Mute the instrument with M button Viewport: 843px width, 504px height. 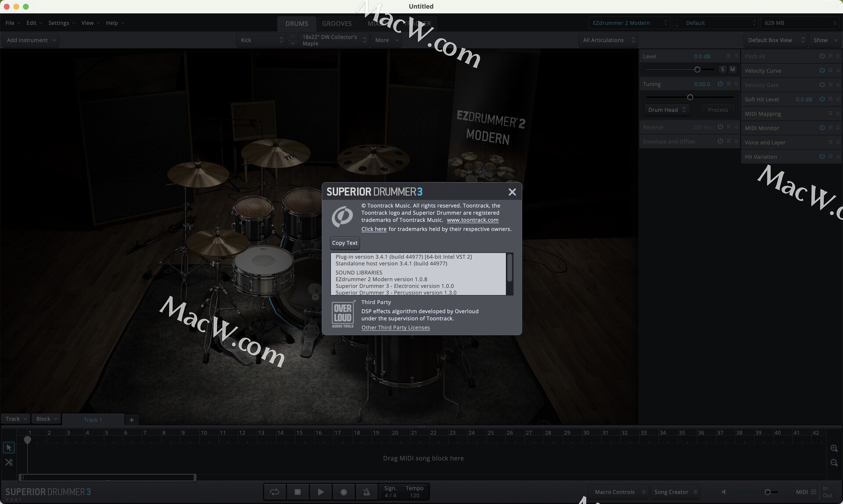(732, 69)
